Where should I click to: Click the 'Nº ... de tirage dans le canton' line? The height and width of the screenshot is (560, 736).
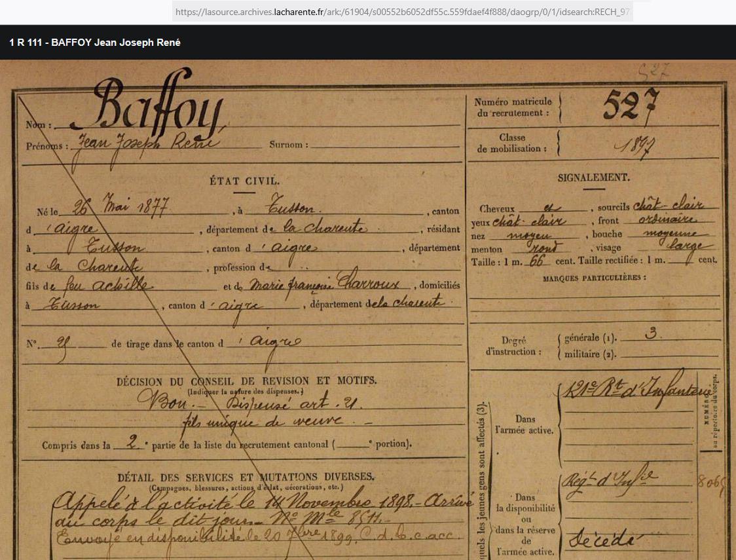click(x=164, y=344)
